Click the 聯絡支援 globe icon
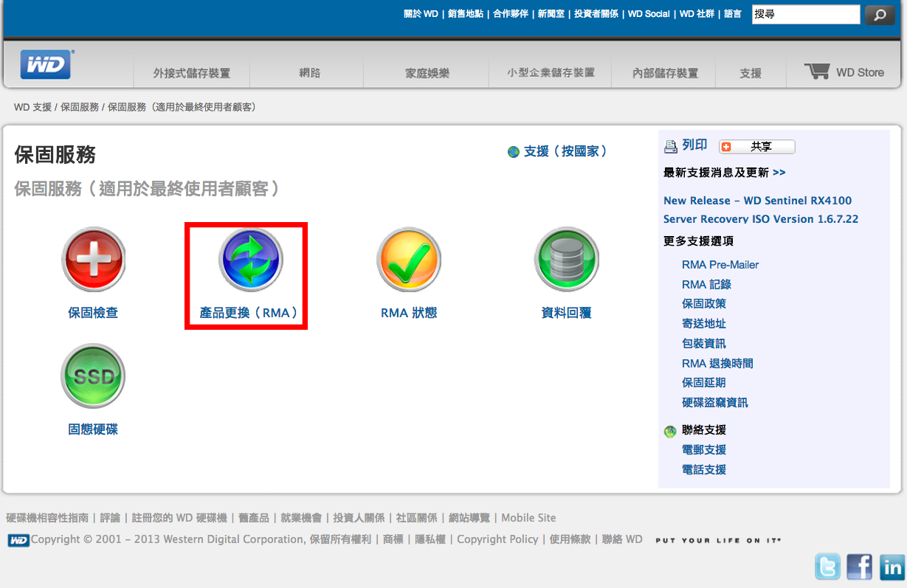 coord(670,432)
